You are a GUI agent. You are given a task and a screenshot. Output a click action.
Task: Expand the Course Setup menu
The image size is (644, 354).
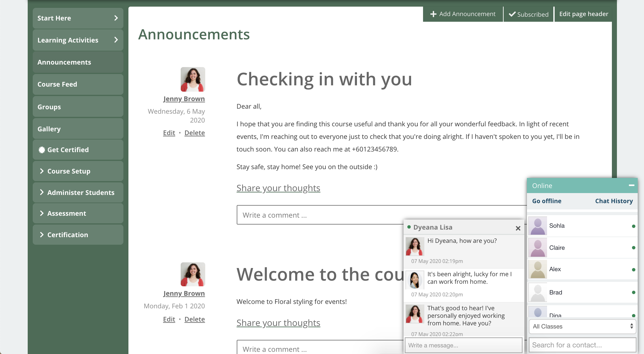[x=69, y=171]
